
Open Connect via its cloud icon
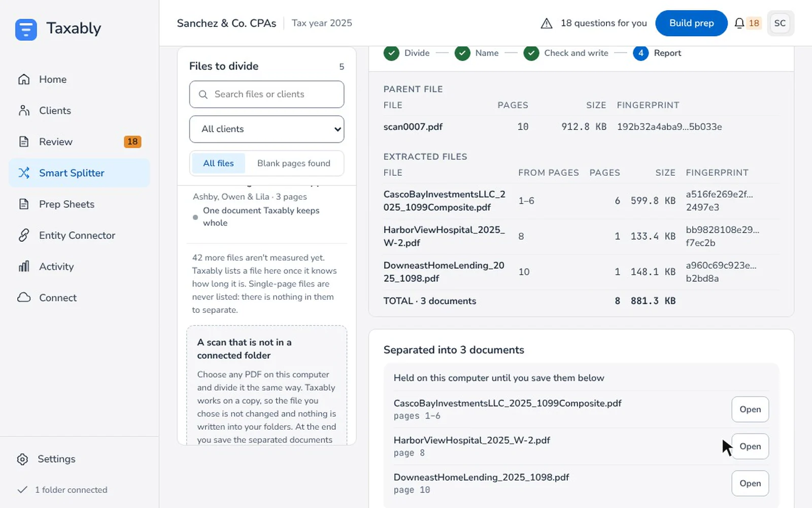24,298
